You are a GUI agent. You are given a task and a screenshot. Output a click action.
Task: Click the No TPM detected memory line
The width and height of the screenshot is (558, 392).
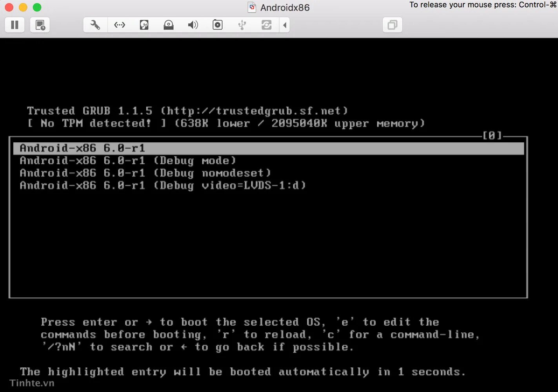(226, 123)
